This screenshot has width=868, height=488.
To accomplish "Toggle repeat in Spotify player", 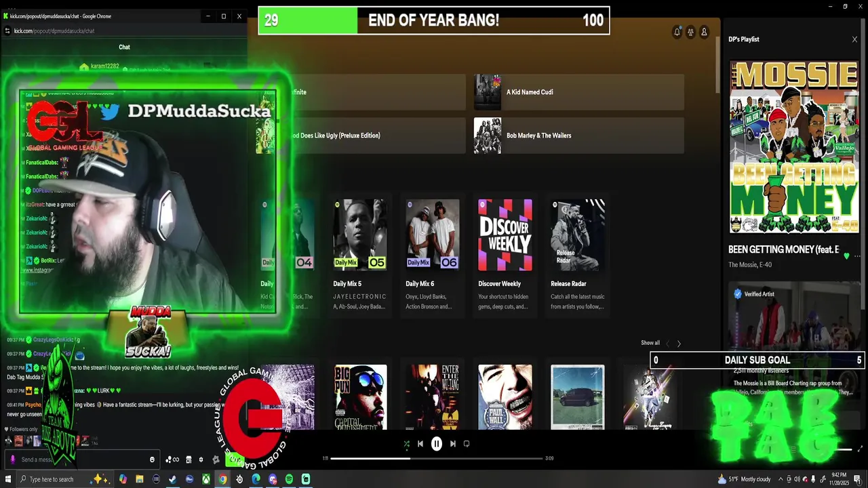I will point(467,444).
